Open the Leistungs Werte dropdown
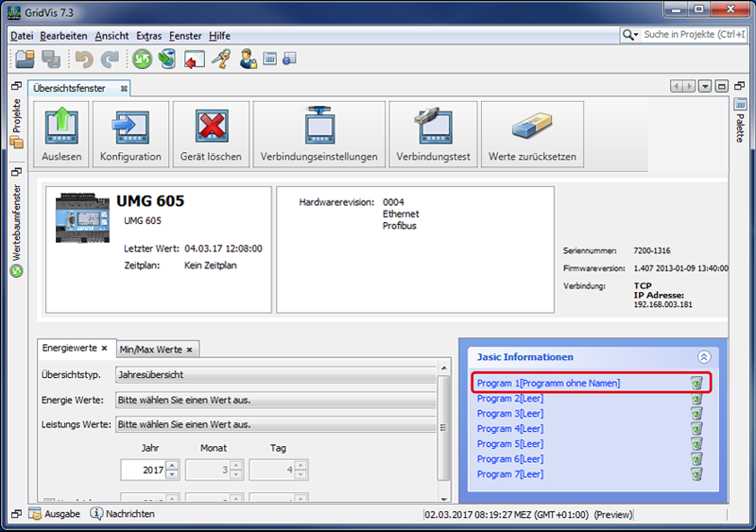This screenshot has width=756, height=532. [x=276, y=424]
